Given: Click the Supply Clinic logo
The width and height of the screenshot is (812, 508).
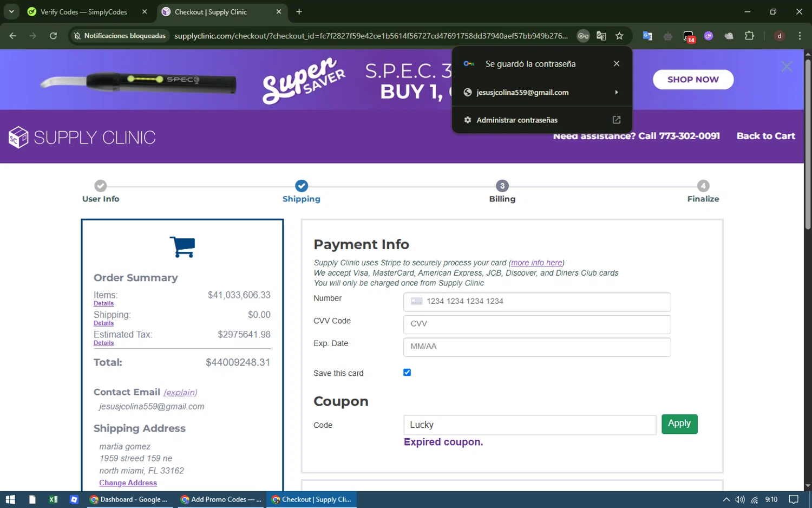Looking at the screenshot, I should (82, 137).
